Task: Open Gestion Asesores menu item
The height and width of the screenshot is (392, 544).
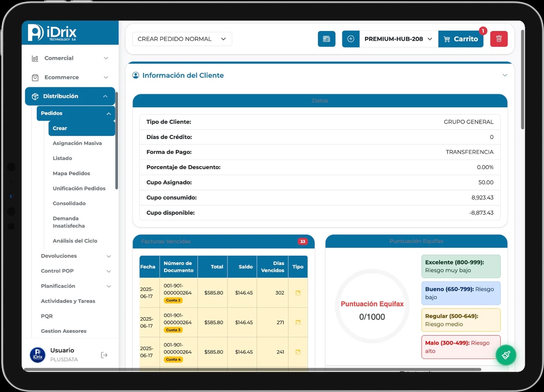Action: pyautogui.click(x=64, y=331)
